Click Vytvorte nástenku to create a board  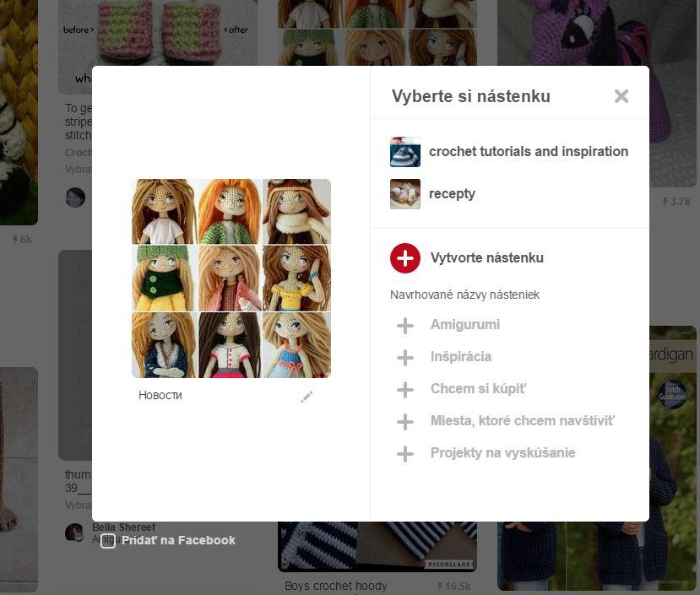486,258
